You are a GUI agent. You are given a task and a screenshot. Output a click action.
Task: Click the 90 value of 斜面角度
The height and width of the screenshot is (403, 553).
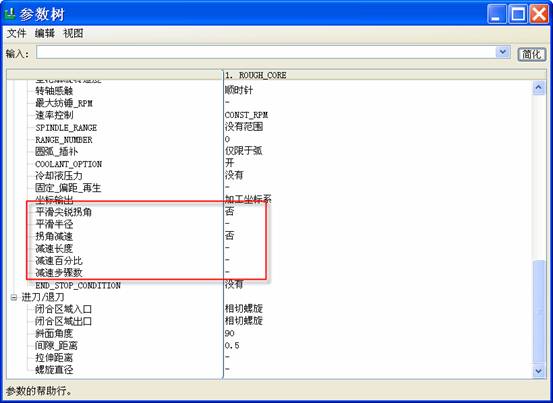coord(230,334)
